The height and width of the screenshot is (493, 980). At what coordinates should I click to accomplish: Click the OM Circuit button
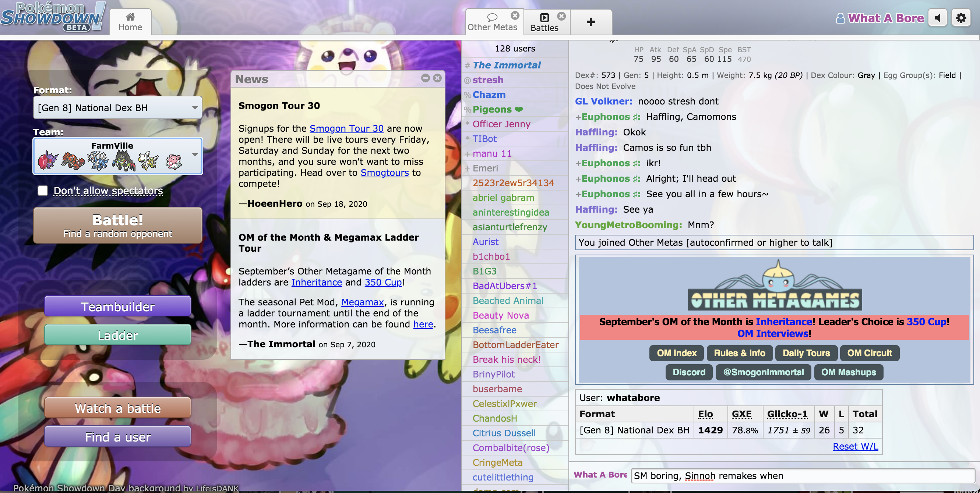coord(869,353)
